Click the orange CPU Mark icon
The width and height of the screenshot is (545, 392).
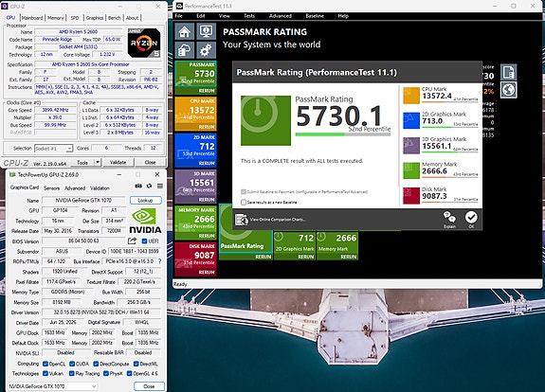pos(411,96)
